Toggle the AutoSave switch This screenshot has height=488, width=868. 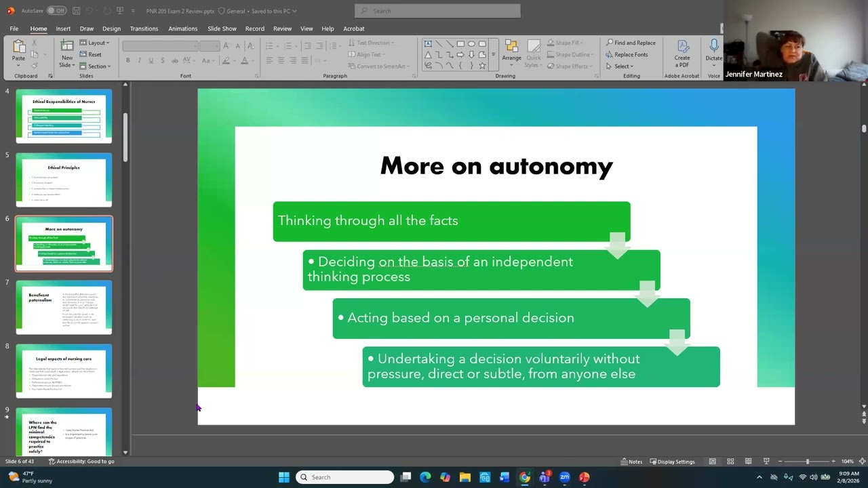coord(56,11)
